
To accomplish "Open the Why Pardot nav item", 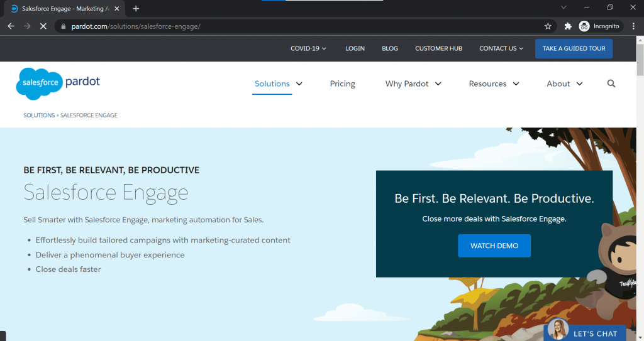I will point(407,84).
